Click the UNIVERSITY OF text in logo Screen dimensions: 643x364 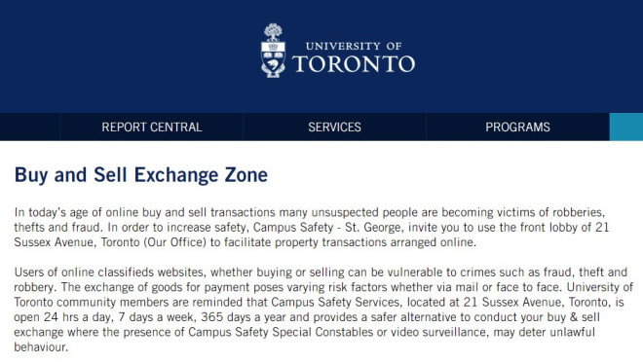(x=354, y=46)
